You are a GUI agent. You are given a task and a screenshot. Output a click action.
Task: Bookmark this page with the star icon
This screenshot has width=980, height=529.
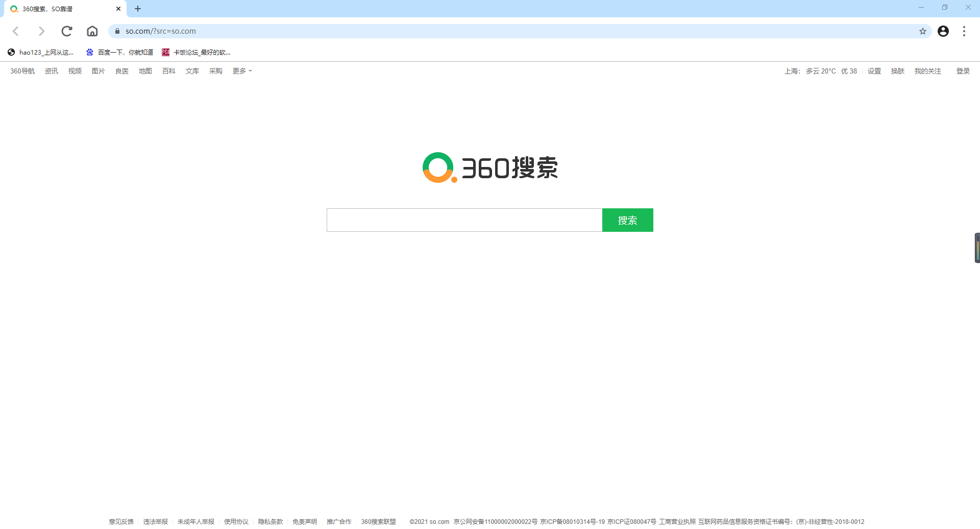pos(923,31)
